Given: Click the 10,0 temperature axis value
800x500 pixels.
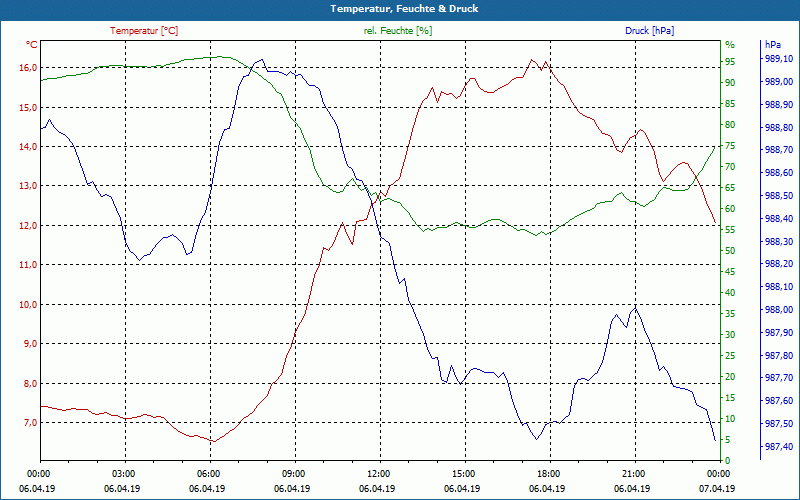Looking at the screenshot, I should 29,305.
